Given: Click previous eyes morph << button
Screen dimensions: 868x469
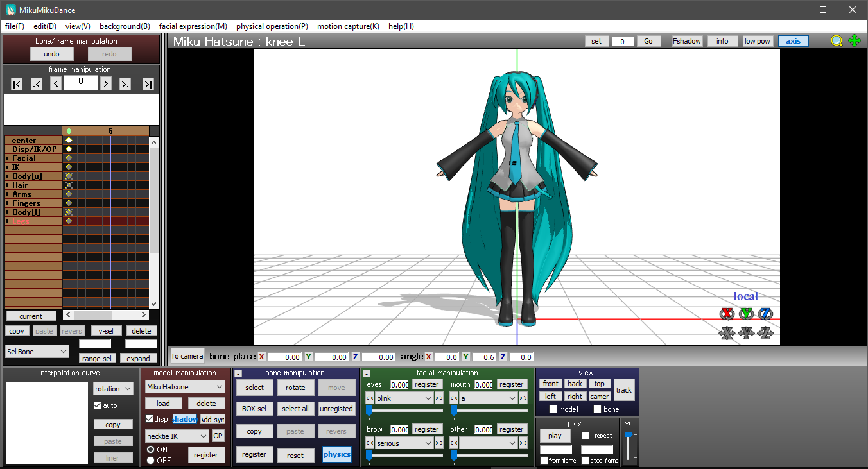Looking at the screenshot, I should [369, 398].
